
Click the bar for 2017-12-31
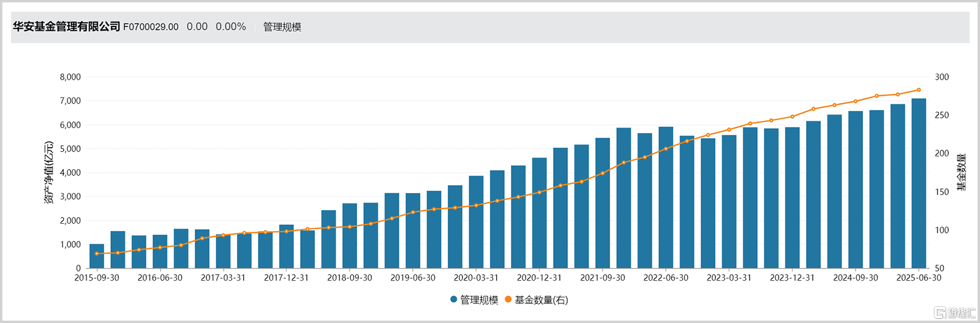[287, 246]
